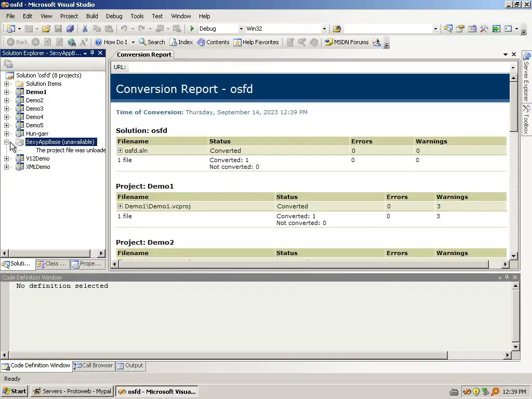
Task: Open the Win32 platform dropdown
Action: pos(324,29)
